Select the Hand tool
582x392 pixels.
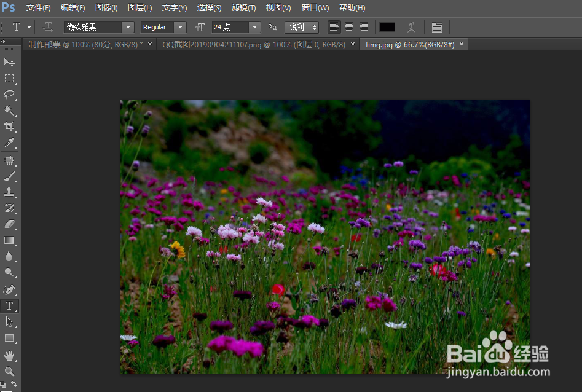9,356
